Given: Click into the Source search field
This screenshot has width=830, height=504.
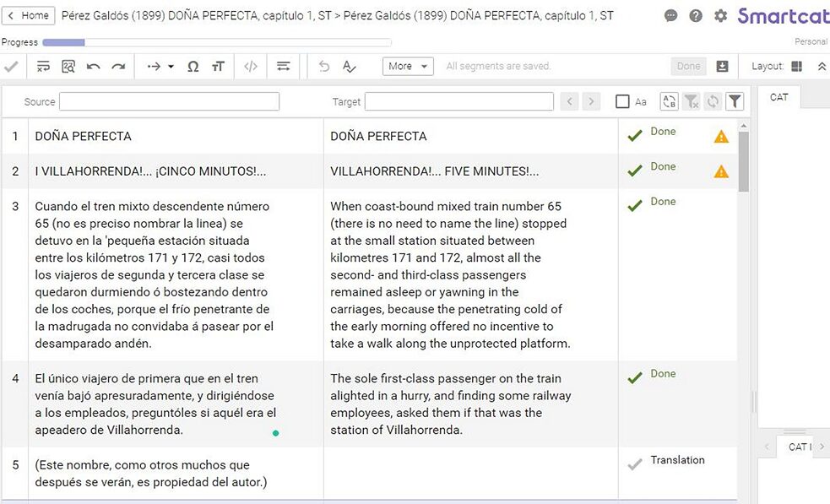Looking at the screenshot, I should [x=169, y=102].
